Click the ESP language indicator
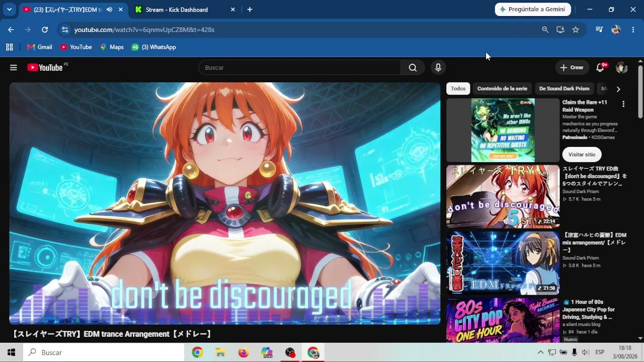Image resolution: width=644 pixels, height=362 pixels. 600,352
